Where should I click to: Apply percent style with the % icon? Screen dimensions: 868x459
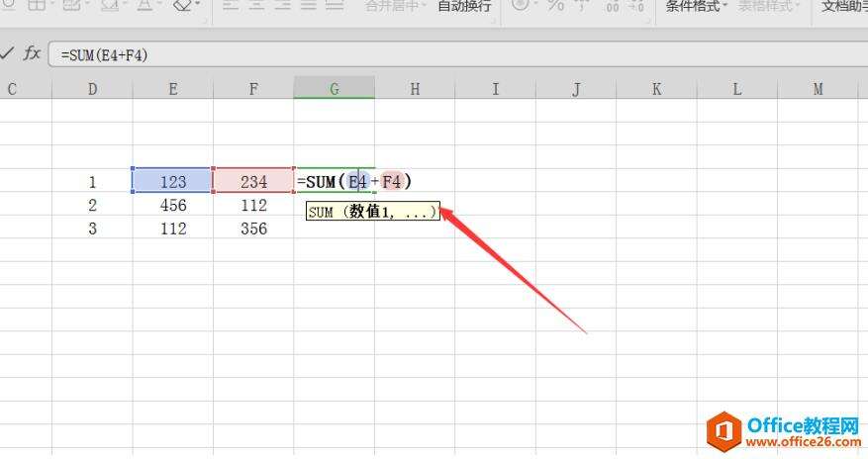pos(555,6)
